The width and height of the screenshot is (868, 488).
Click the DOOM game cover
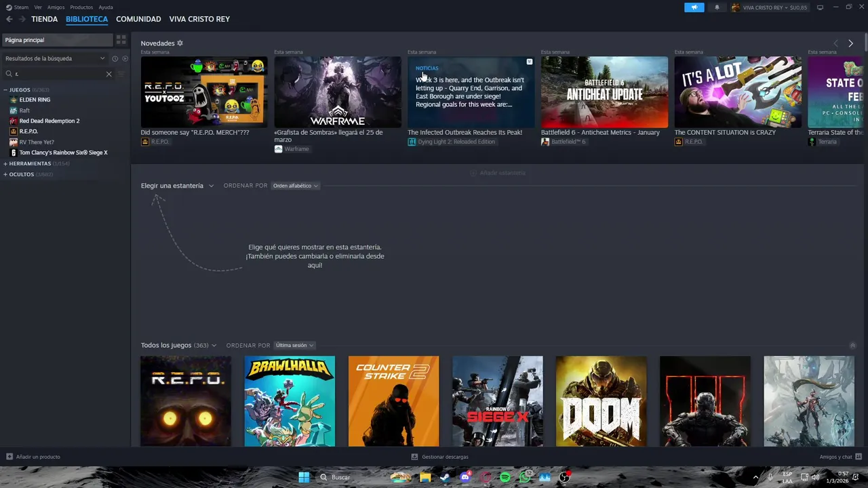[601, 401]
